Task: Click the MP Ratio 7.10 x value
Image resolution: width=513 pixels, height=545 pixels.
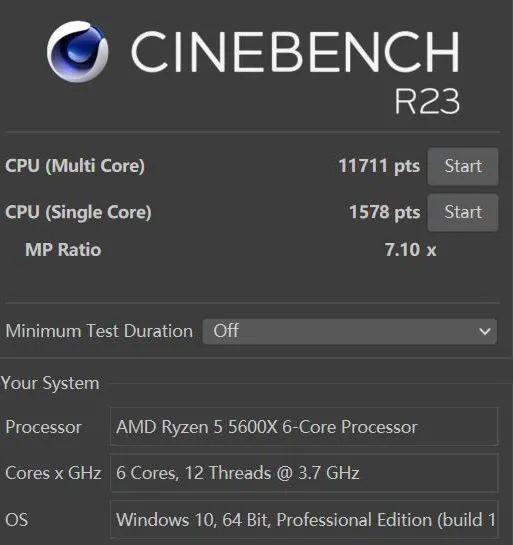Action: click(410, 250)
